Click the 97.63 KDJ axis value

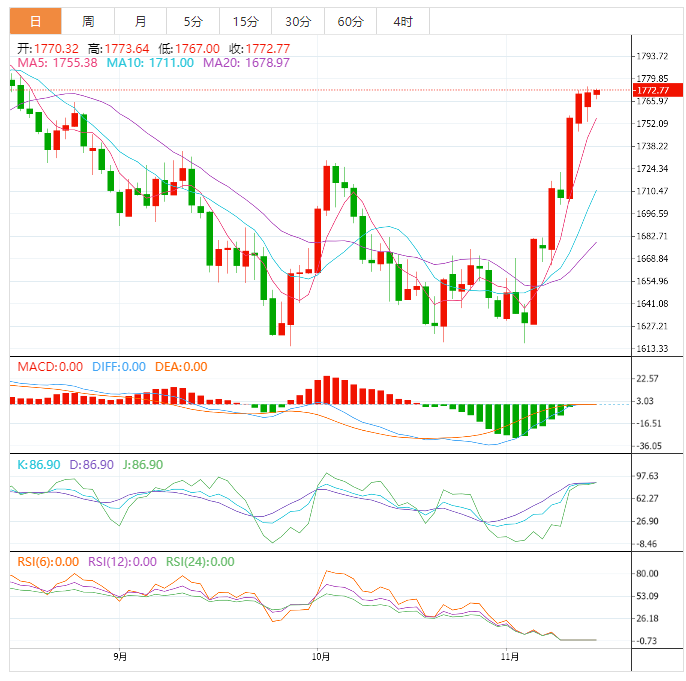point(647,476)
